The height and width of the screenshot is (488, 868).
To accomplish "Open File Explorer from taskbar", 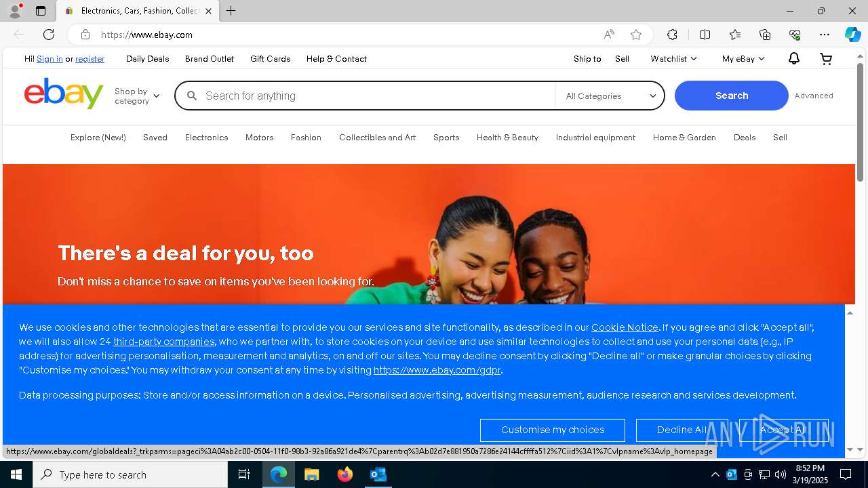I will [x=311, y=474].
